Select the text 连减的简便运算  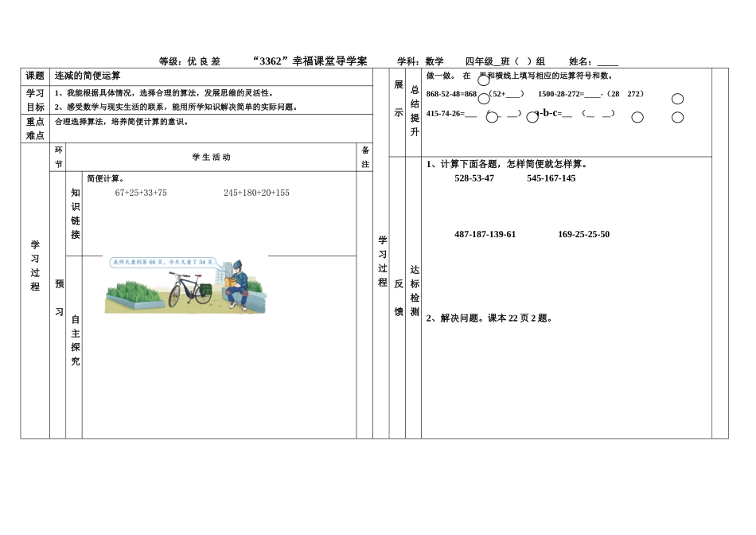(x=88, y=76)
